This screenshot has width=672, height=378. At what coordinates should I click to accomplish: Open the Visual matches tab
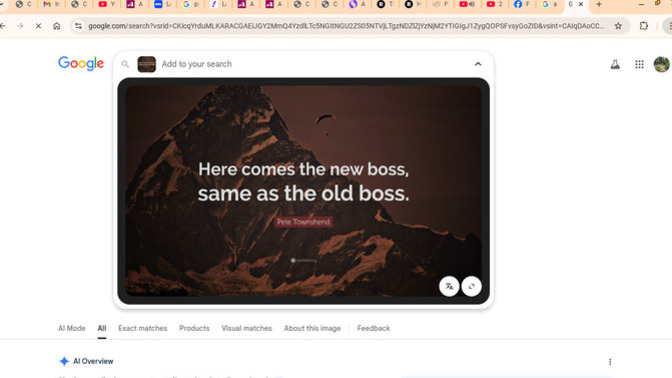(x=246, y=328)
